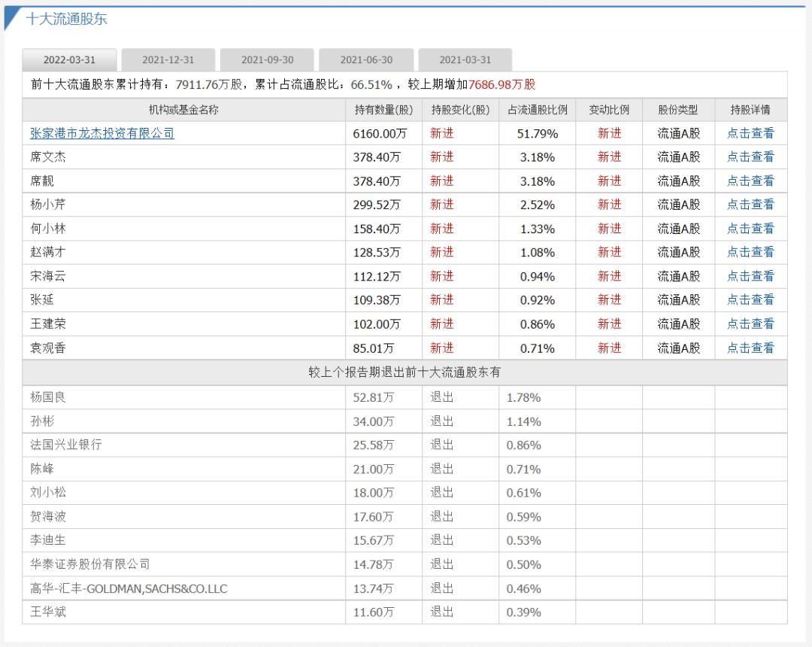
Task: Click the 持有数量(股) column header
Action: [x=383, y=110]
